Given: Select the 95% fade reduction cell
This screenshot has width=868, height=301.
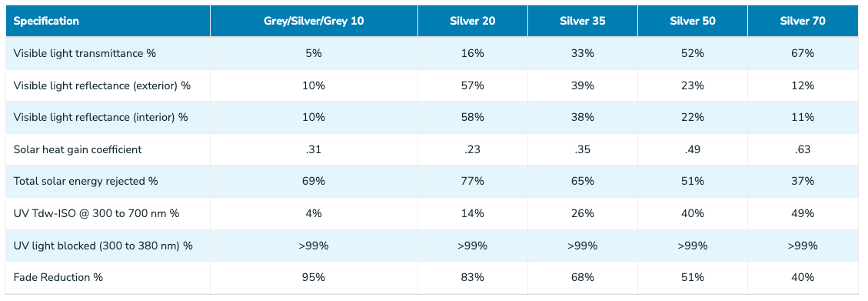Looking at the screenshot, I should pyautogui.click(x=314, y=277).
